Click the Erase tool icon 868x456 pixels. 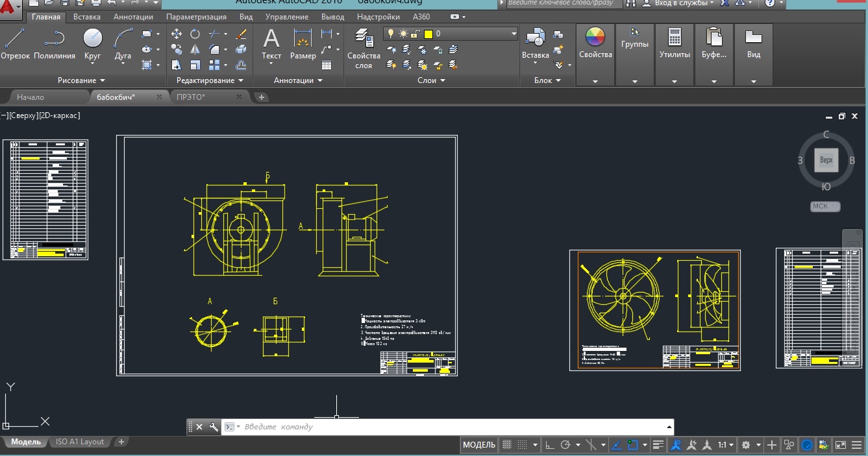pos(241,34)
